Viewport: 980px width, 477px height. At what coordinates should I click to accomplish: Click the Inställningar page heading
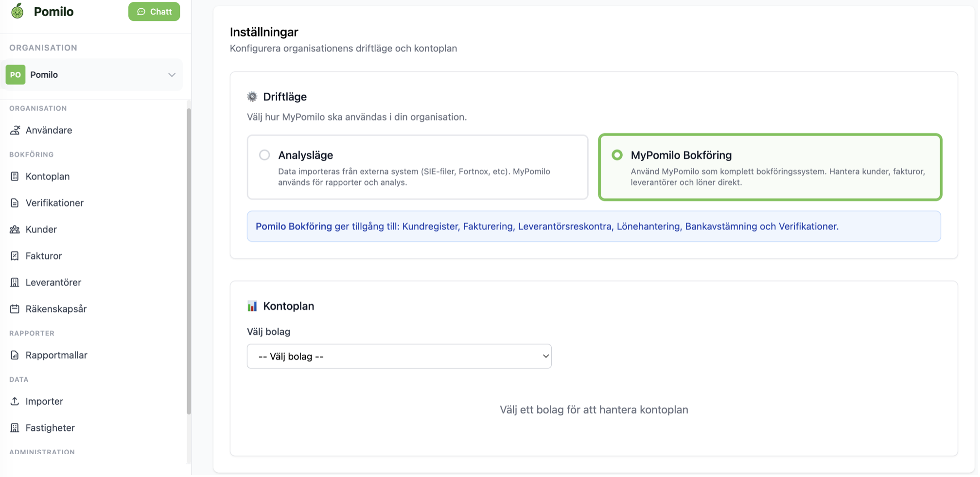point(264,32)
